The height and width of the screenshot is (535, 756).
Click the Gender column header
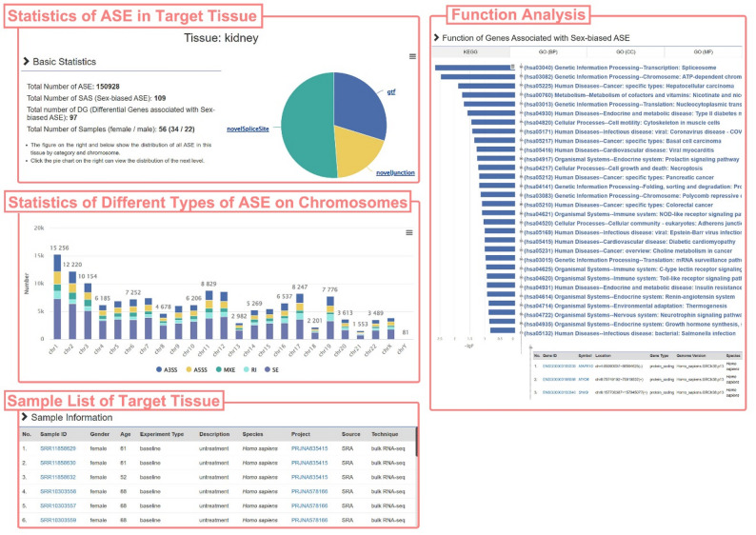[100, 434]
